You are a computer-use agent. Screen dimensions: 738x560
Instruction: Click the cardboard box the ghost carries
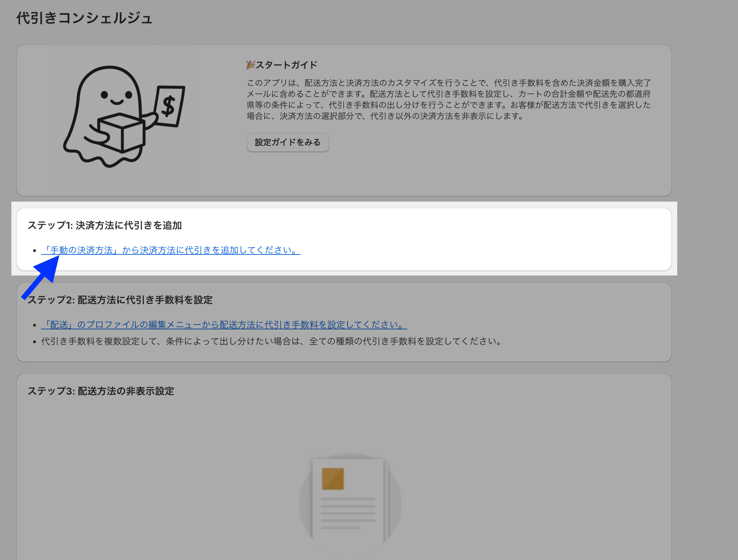pyautogui.click(x=122, y=134)
